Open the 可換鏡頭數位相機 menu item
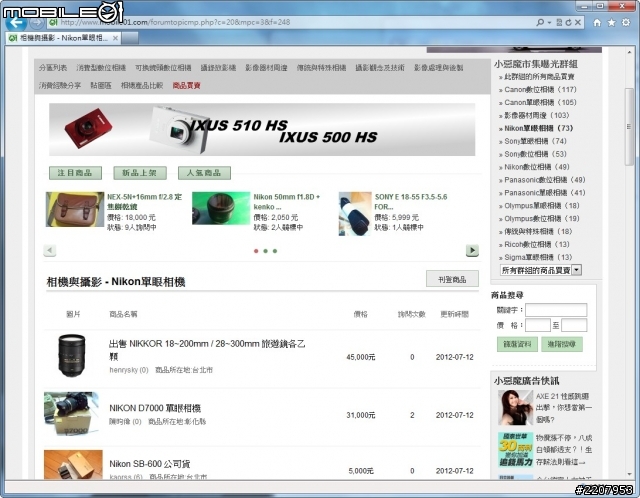Image resolution: width=640 pixels, height=498 pixels. [x=163, y=68]
